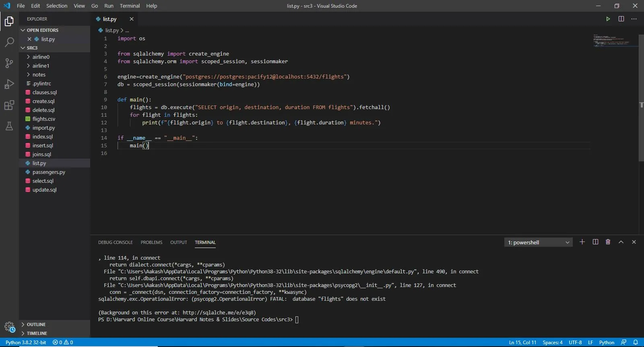The width and height of the screenshot is (644, 347).
Task: Click the editor vertical scrollbar
Action: [641, 97]
